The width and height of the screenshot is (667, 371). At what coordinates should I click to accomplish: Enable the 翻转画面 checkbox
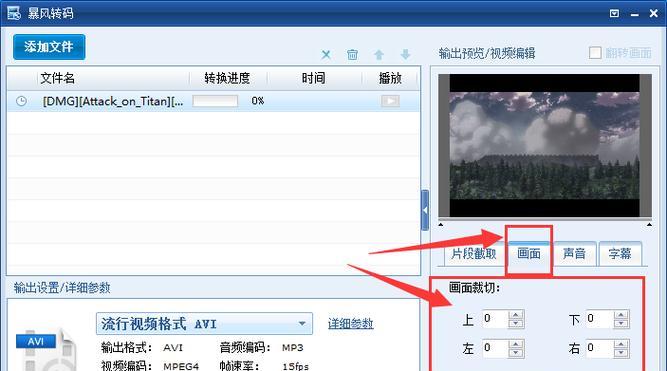(x=595, y=53)
